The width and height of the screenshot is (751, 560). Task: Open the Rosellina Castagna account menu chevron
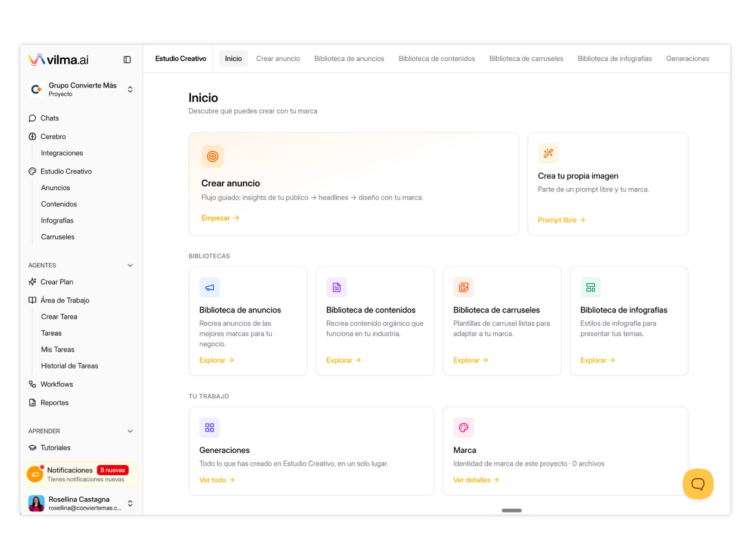(x=130, y=503)
